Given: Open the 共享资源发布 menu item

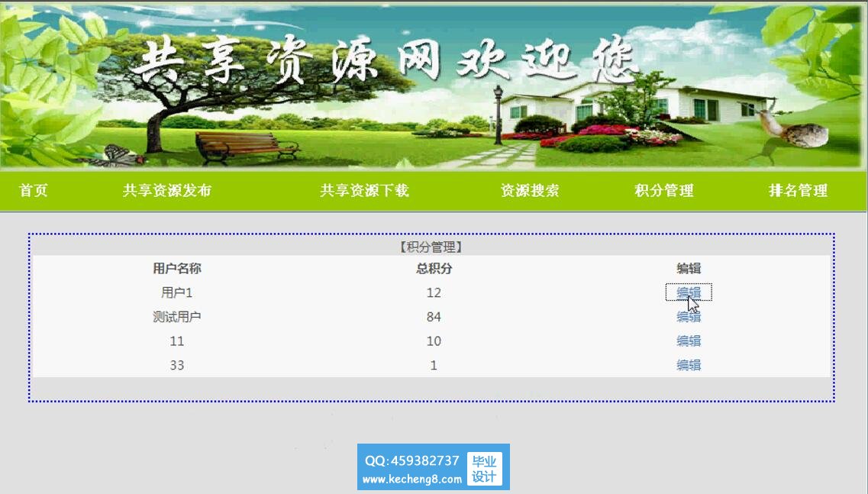Looking at the screenshot, I should [167, 191].
